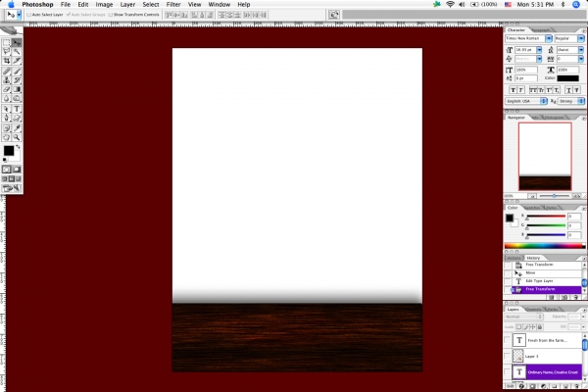Open the Regular font style dropdown
This screenshot has height=392, width=588.
[581, 38]
